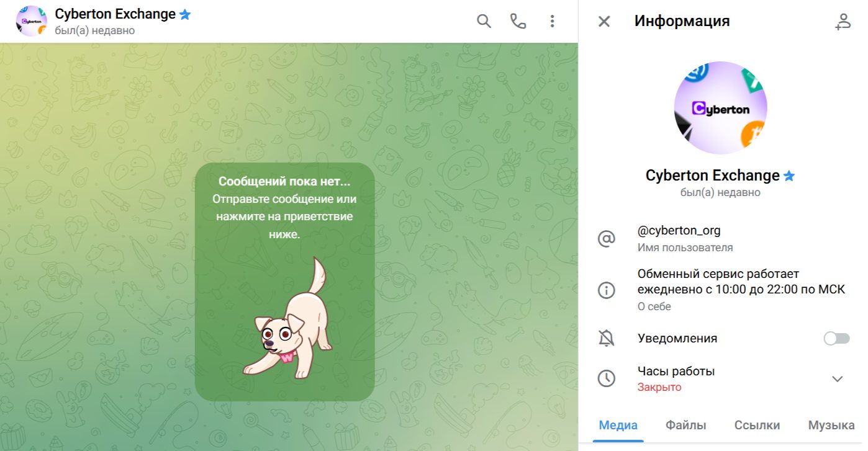Click the verified star badge in info panel
The width and height of the screenshot is (868, 451).
789,176
